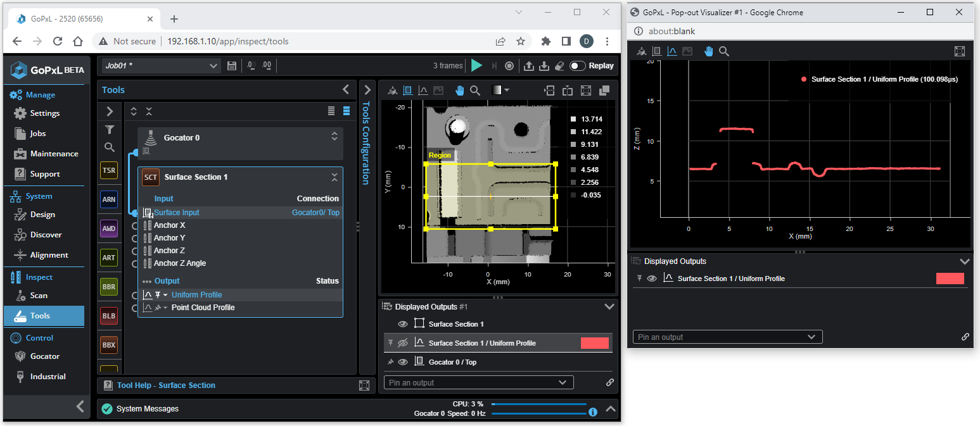
Task: Collapse the Tools panel with left chevron
Action: pyautogui.click(x=346, y=90)
